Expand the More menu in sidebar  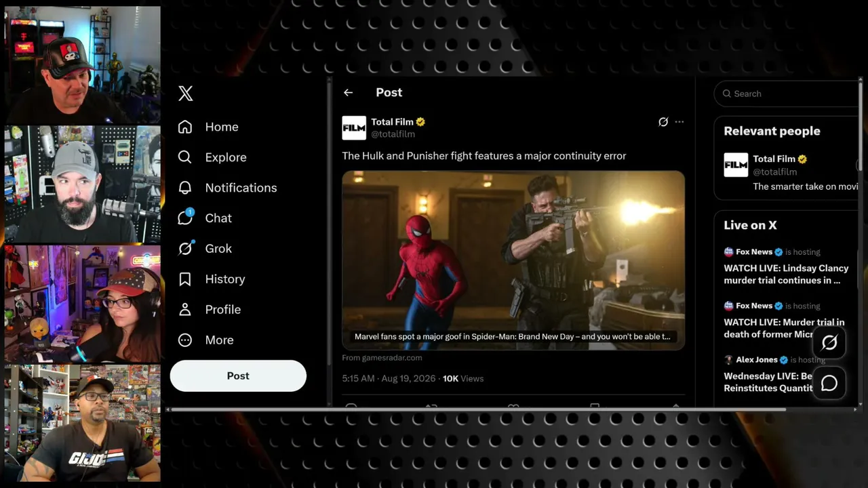(x=205, y=340)
